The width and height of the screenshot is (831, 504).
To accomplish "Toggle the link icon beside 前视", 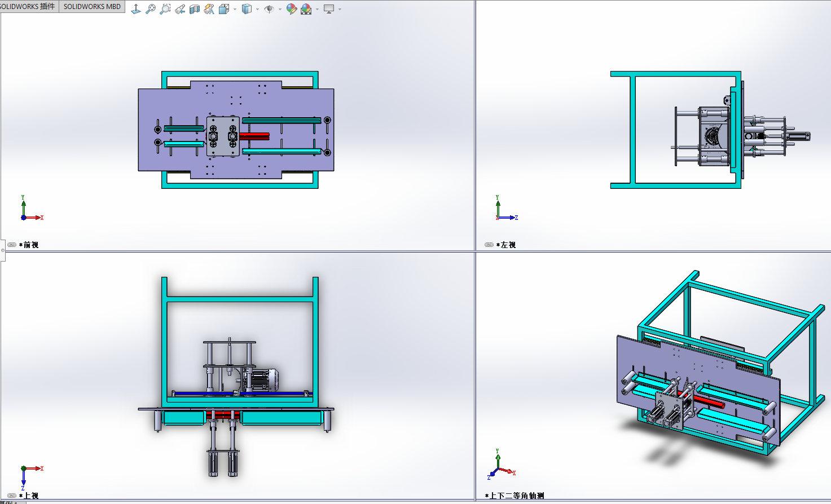I will pyautogui.click(x=12, y=245).
